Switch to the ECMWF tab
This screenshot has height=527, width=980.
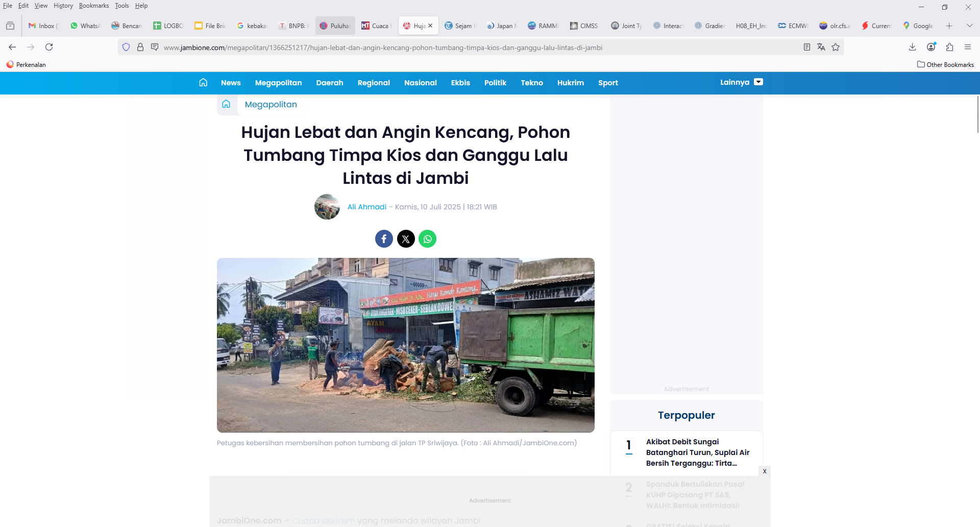(x=793, y=26)
